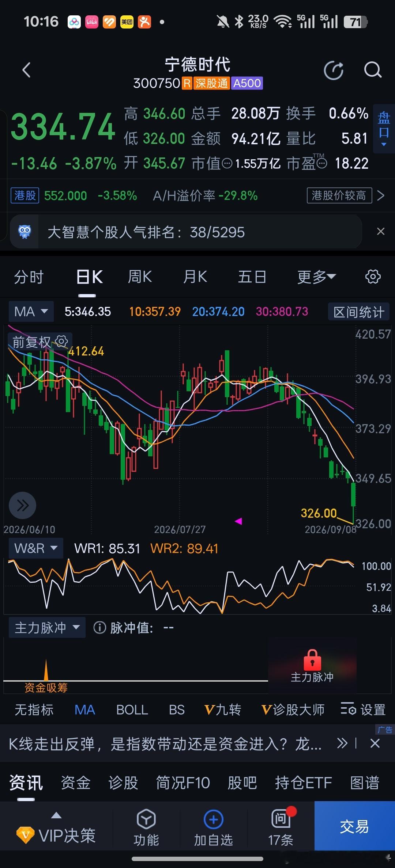The height and width of the screenshot is (868, 395).
Task: Switch to 周K tab
Action: [140, 277]
